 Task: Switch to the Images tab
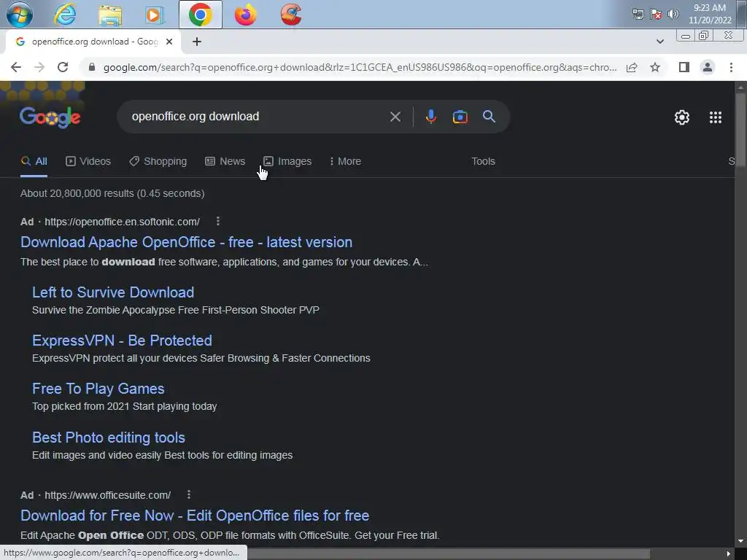[287, 161]
